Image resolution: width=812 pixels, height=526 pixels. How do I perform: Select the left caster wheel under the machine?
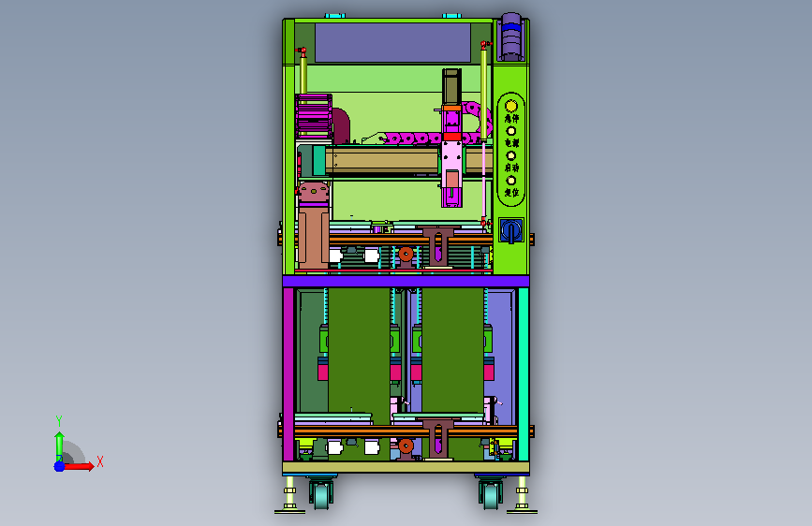tap(321, 494)
